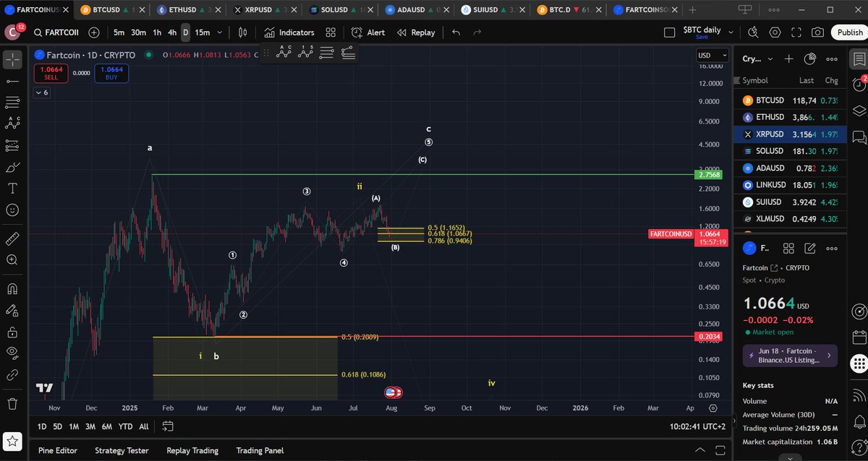
Task: Open chart settings hexagon icon
Action: click(x=775, y=33)
